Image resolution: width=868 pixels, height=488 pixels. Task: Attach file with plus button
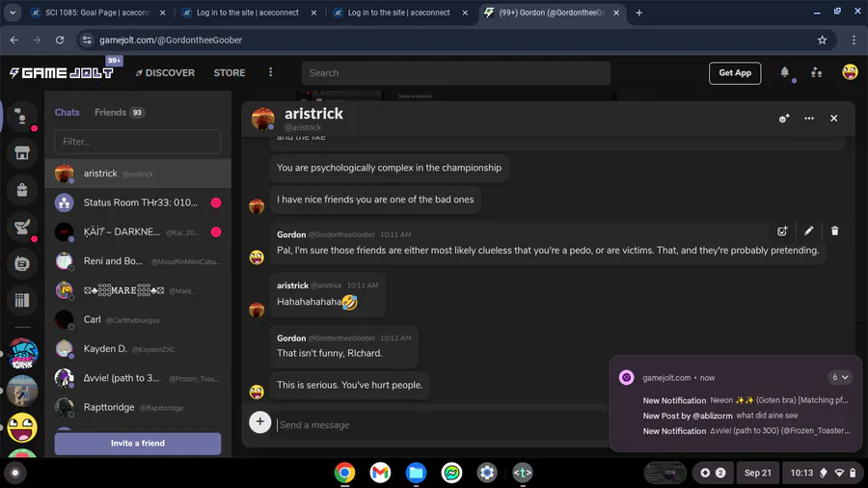point(259,421)
